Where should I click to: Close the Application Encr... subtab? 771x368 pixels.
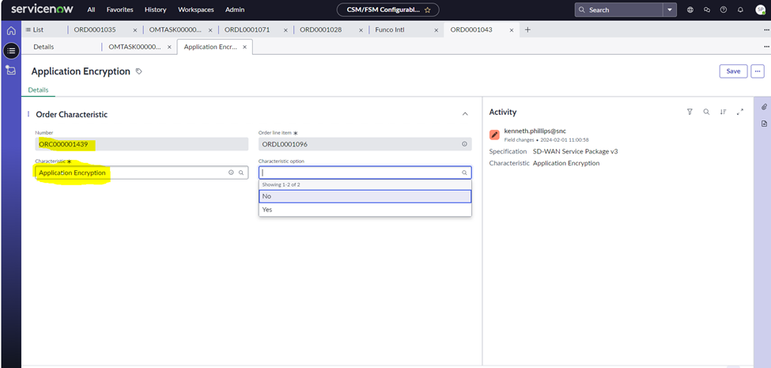click(x=244, y=47)
